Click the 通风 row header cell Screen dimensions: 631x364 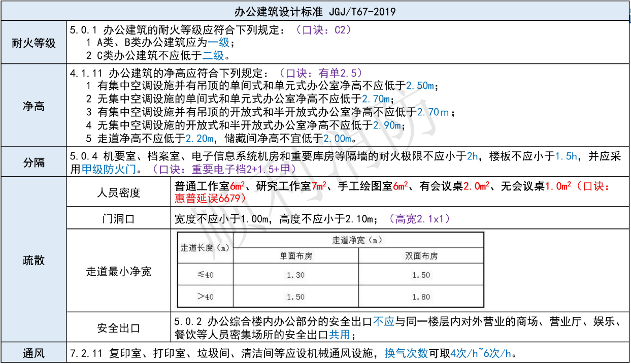click(x=34, y=353)
